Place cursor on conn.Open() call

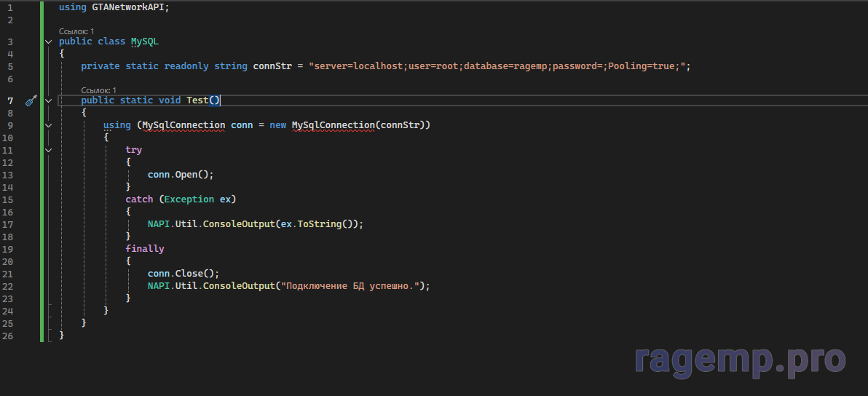tap(180, 175)
